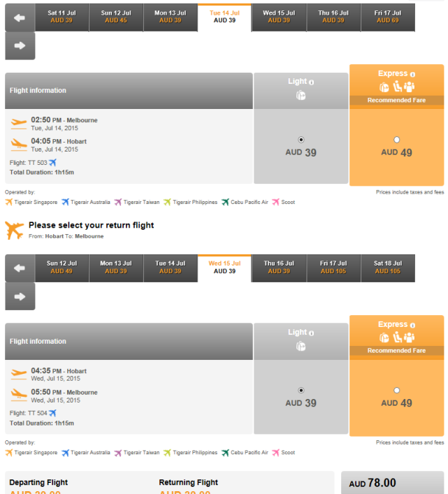Click Tigerair Australia icon beside flight TT 503

tap(52, 163)
